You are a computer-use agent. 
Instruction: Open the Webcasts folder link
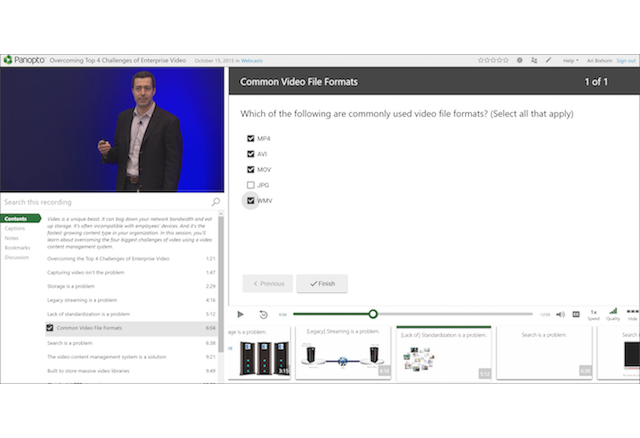[252, 61]
